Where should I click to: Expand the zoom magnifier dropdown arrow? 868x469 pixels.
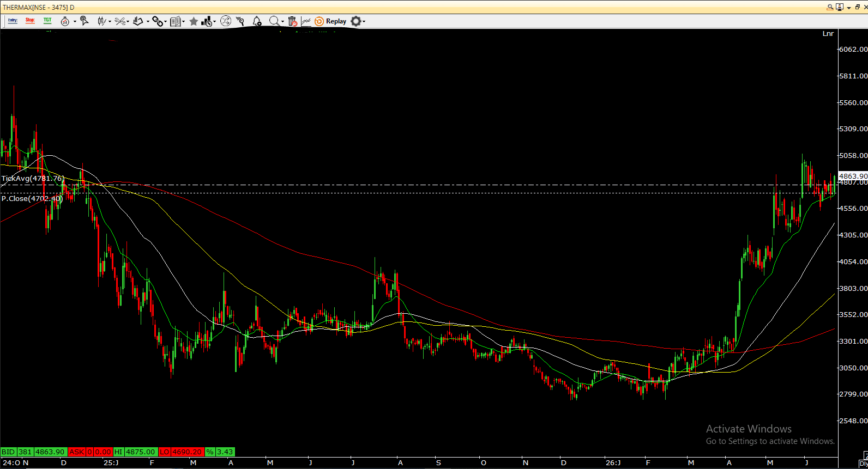click(x=282, y=22)
